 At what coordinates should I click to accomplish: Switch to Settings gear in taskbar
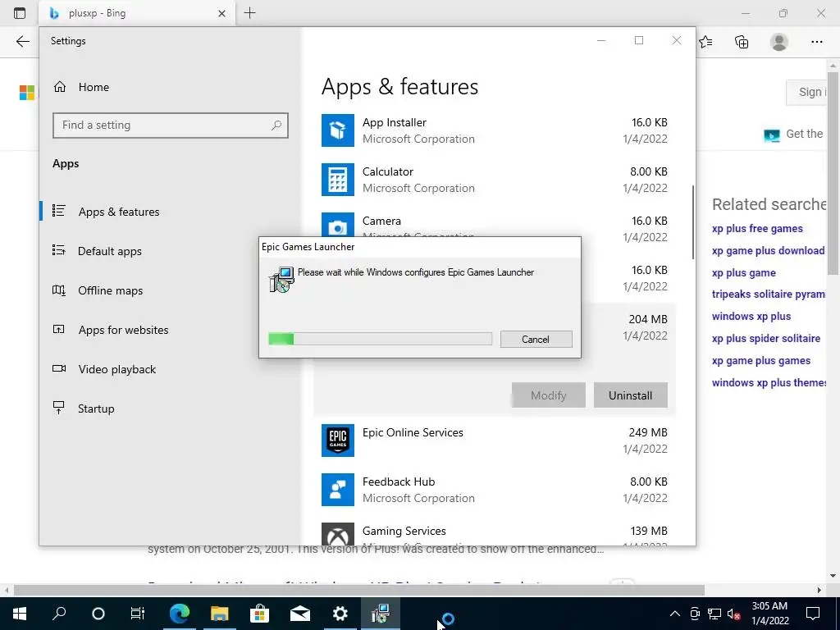(340, 614)
